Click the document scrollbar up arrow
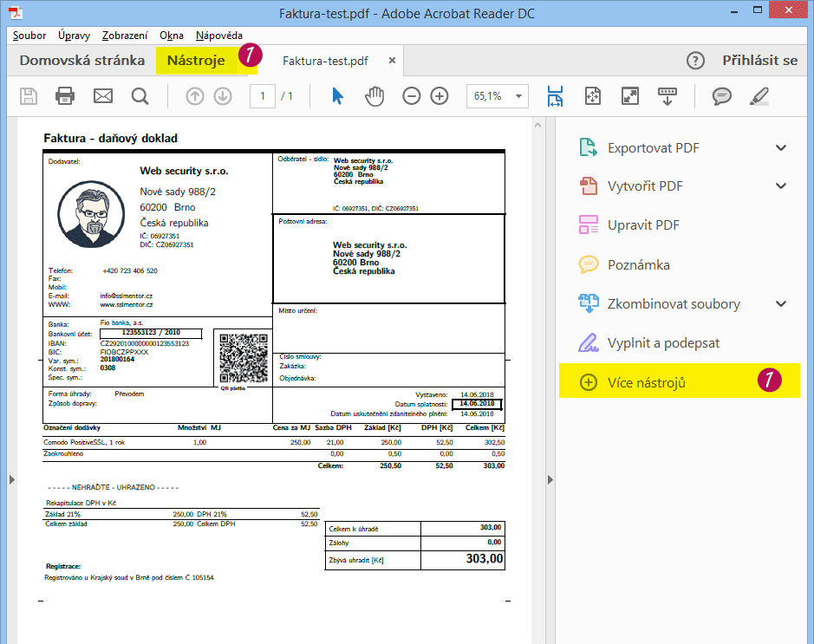The image size is (814, 644). click(537, 125)
